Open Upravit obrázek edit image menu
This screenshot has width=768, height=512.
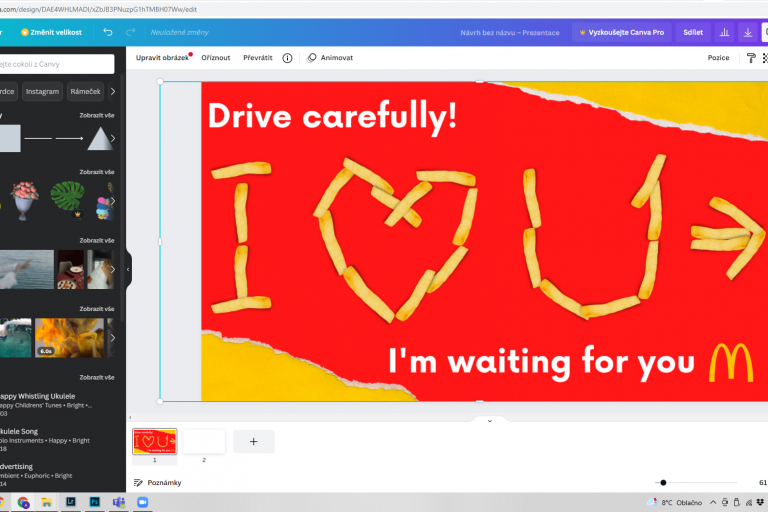(x=163, y=58)
